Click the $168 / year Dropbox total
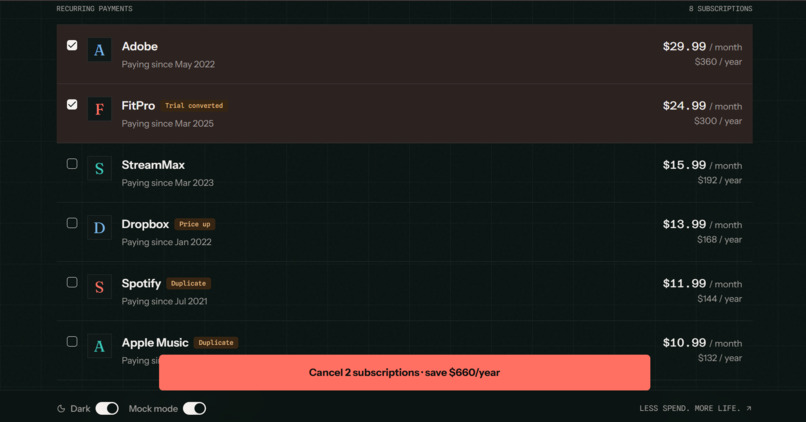806x422 pixels. tap(720, 240)
